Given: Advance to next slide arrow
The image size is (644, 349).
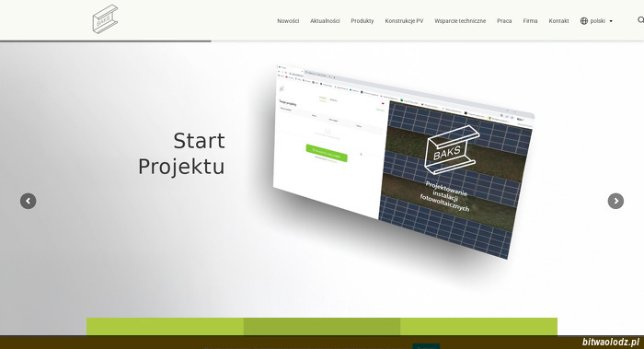Looking at the screenshot, I should click(x=615, y=201).
